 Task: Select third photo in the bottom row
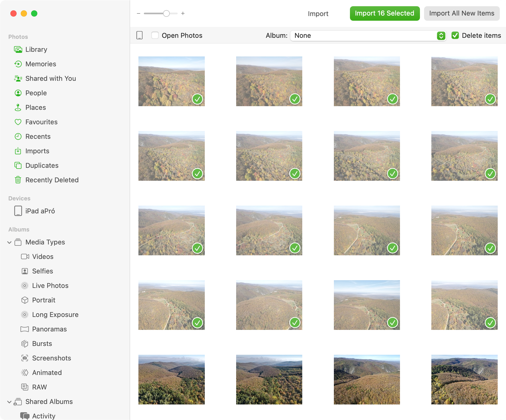click(367, 380)
